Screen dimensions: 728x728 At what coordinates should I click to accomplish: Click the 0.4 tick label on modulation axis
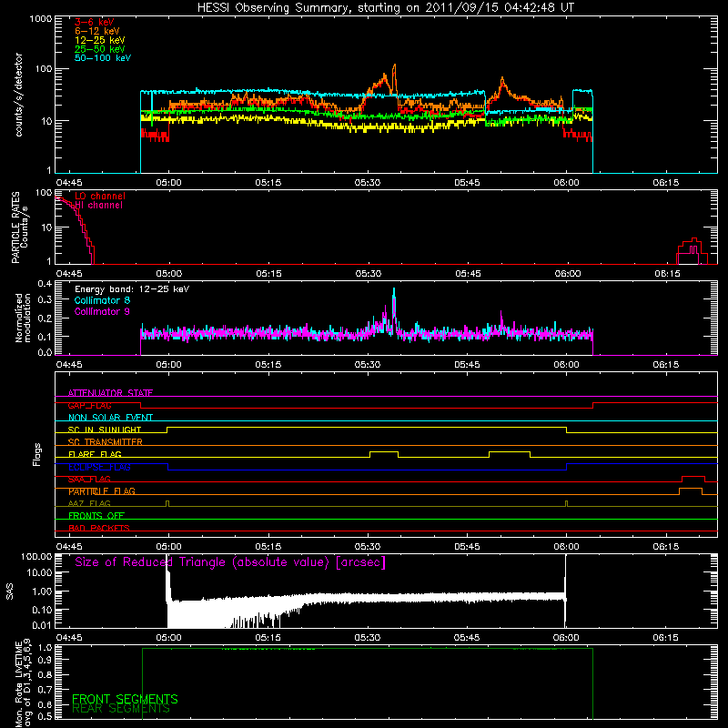[45, 284]
